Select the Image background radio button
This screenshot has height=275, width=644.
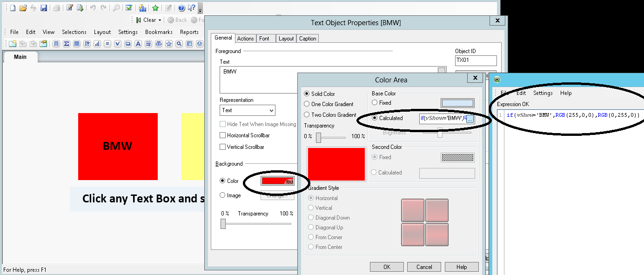pos(222,195)
